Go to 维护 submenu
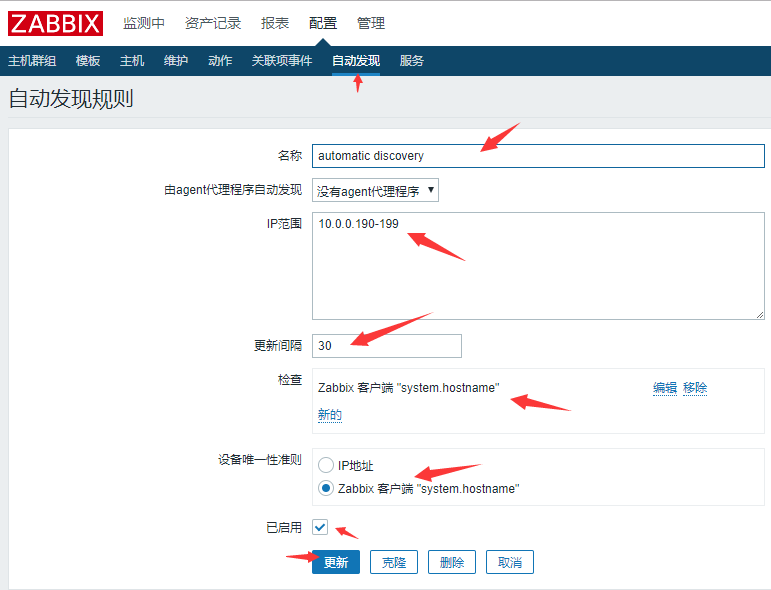 coord(176,61)
